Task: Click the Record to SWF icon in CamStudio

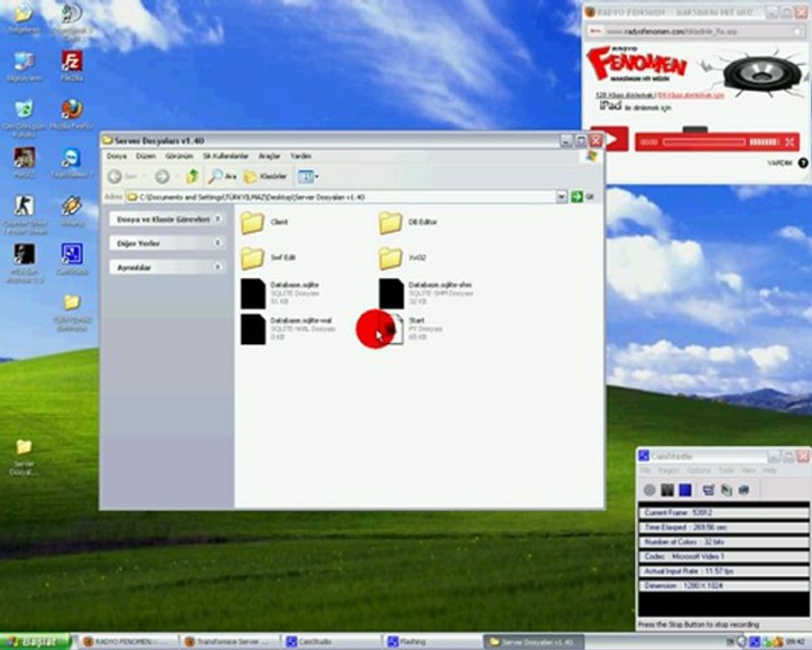Action: tap(726, 490)
